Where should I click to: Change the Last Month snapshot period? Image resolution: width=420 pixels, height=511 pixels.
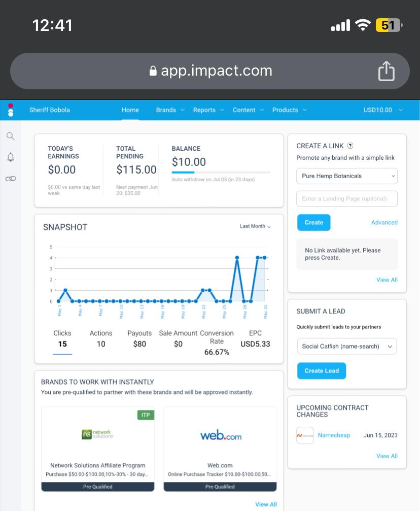click(x=255, y=226)
